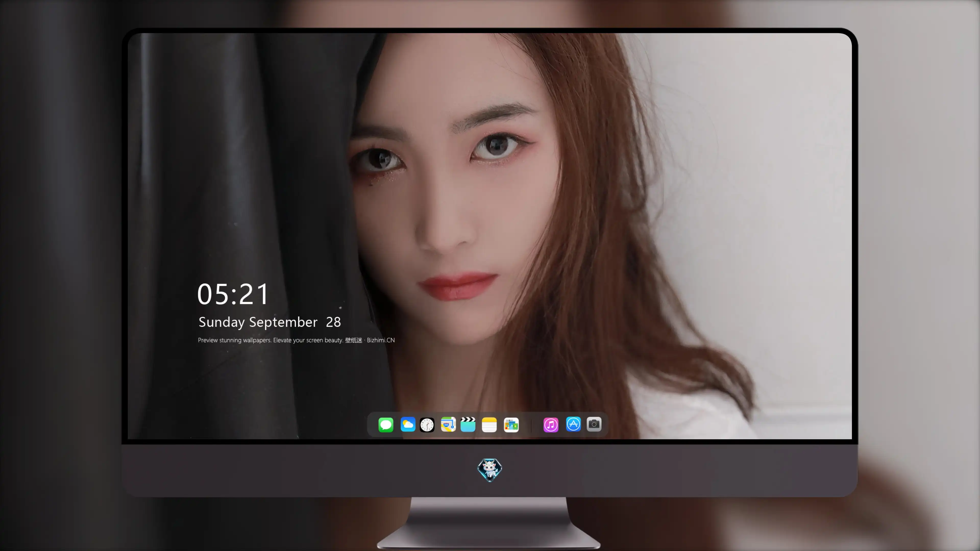Open the Weather app in the dock

pos(408,424)
